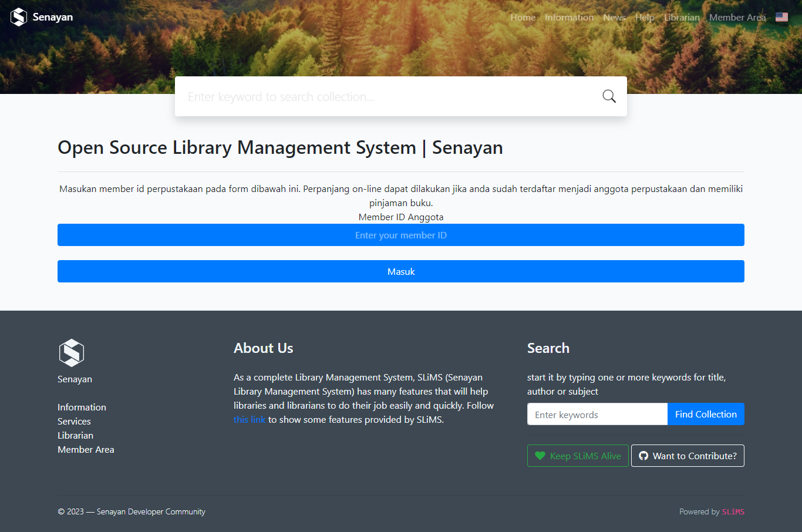Click the Want to Contribute? button
This screenshot has height=532, width=802.
[x=688, y=456]
